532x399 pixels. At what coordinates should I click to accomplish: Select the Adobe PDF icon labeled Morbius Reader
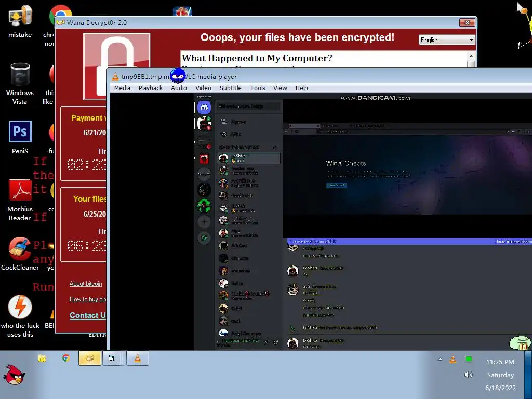point(20,200)
